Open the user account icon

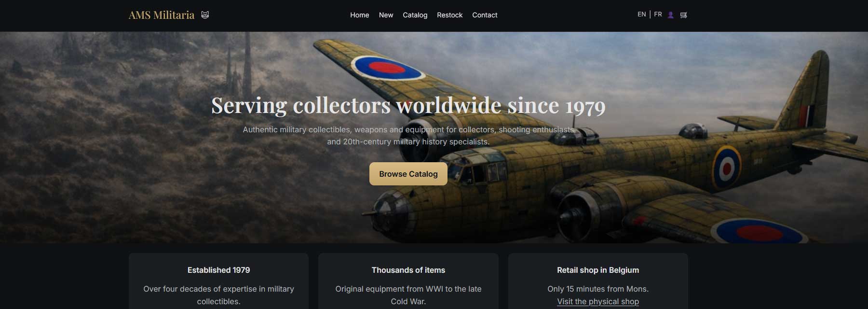click(x=670, y=15)
